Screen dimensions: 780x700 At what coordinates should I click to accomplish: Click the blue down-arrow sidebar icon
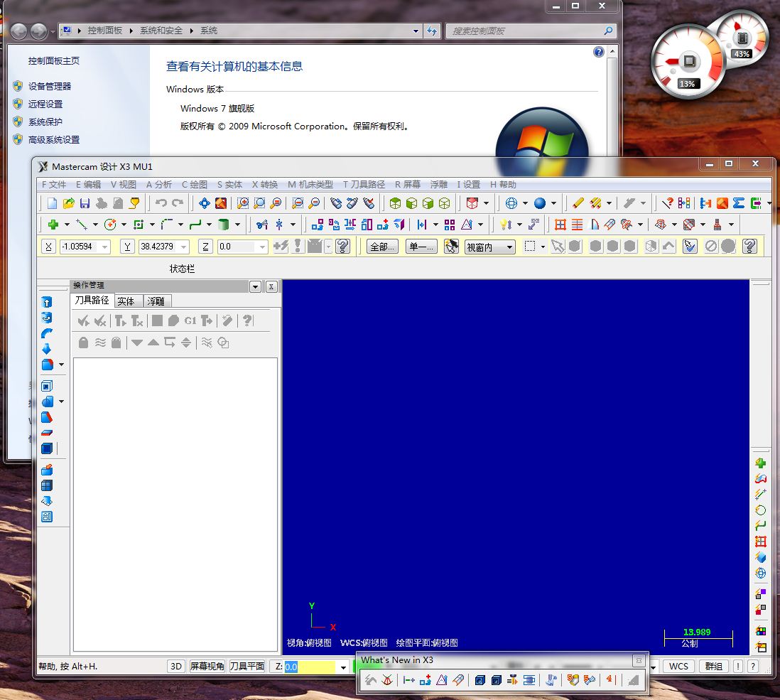click(x=47, y=349)
